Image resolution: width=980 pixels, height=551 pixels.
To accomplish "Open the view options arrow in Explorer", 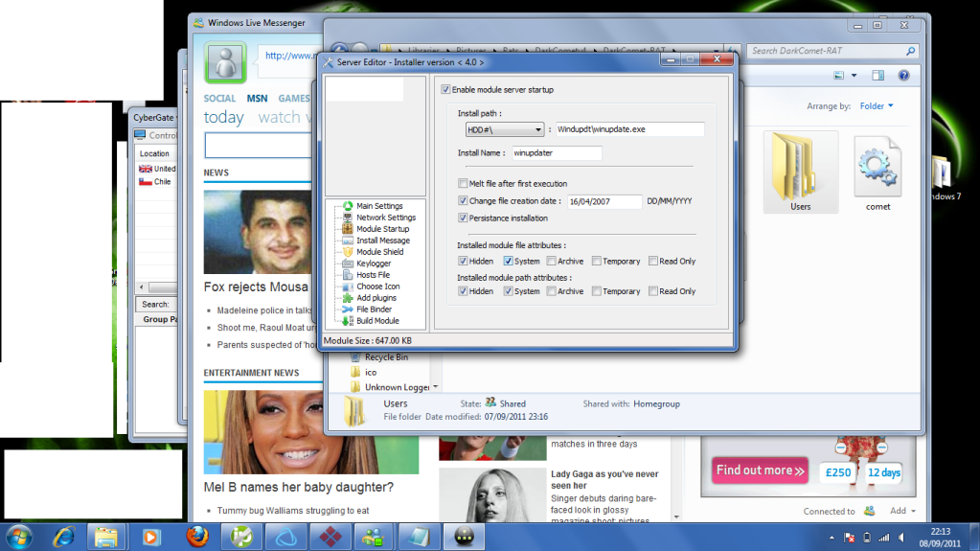I will click(x=854, y=75).
